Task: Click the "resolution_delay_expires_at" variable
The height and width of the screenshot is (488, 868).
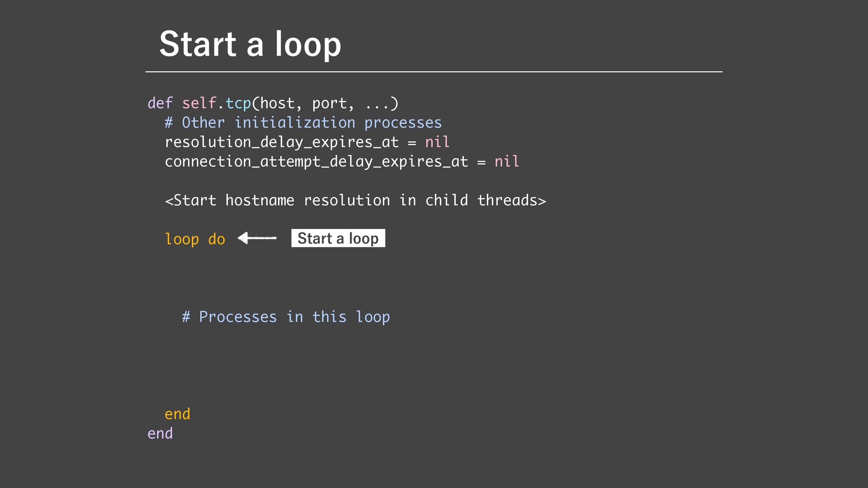Action: [281, 142]
